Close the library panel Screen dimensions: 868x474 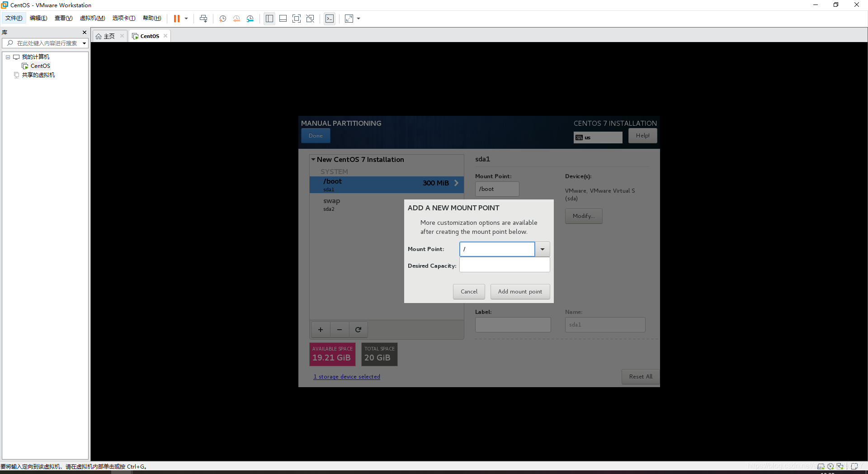(x=84, y=32)
